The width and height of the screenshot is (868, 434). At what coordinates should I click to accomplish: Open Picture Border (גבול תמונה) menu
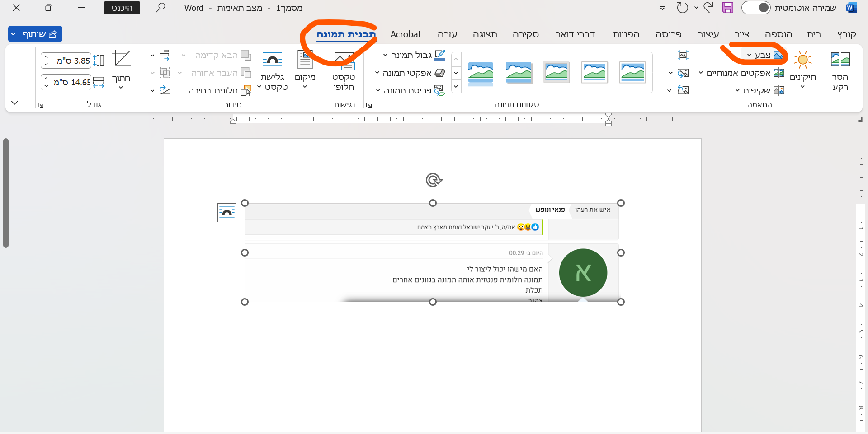tap(414, 55)
